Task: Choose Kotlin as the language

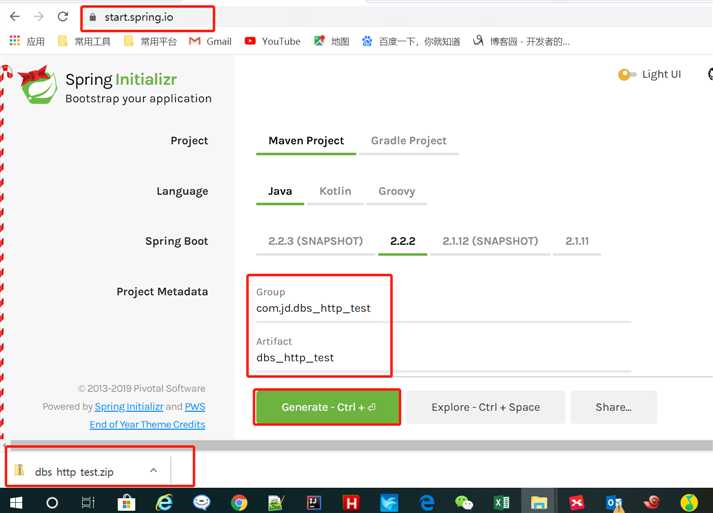Action: point(335,191)
